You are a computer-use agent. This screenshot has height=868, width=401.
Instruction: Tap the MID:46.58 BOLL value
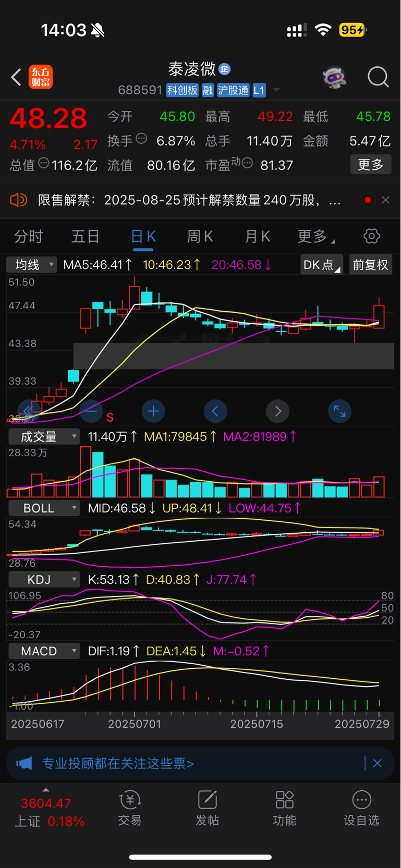click(121, 508)
